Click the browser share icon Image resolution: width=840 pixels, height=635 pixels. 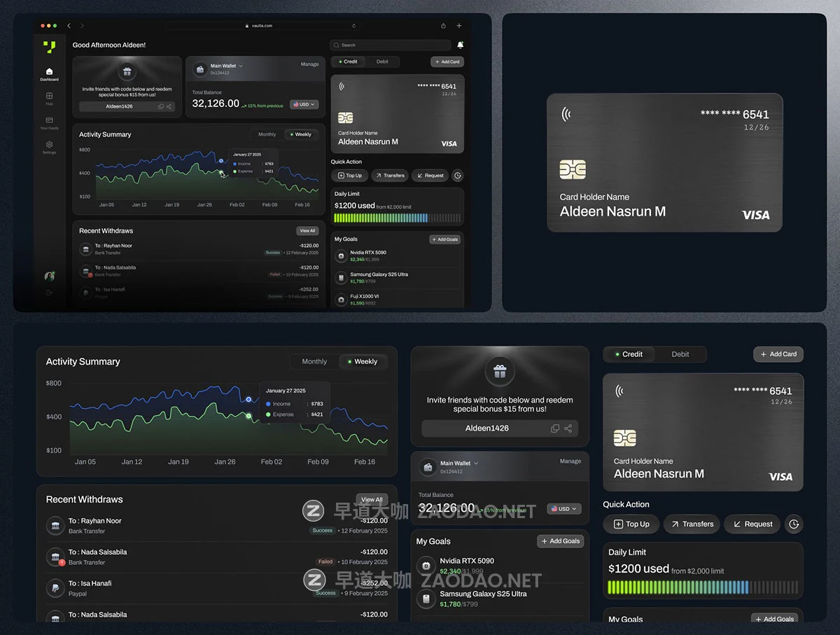tap(443, 26)
